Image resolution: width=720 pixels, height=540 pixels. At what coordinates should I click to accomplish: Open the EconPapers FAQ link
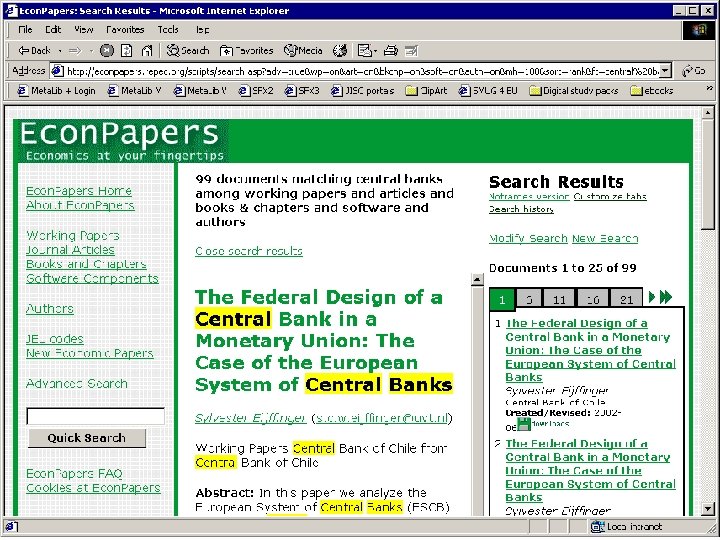(74, 473)
